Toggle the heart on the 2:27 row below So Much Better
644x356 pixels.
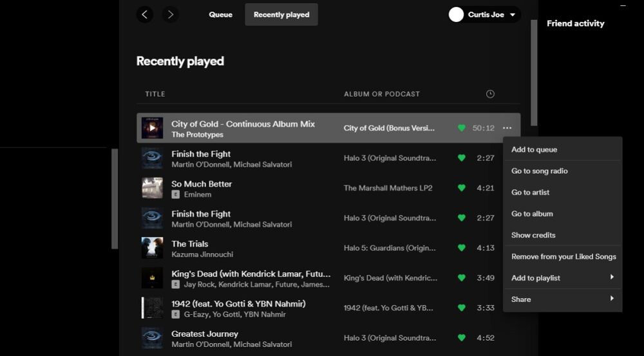point(462,218)
